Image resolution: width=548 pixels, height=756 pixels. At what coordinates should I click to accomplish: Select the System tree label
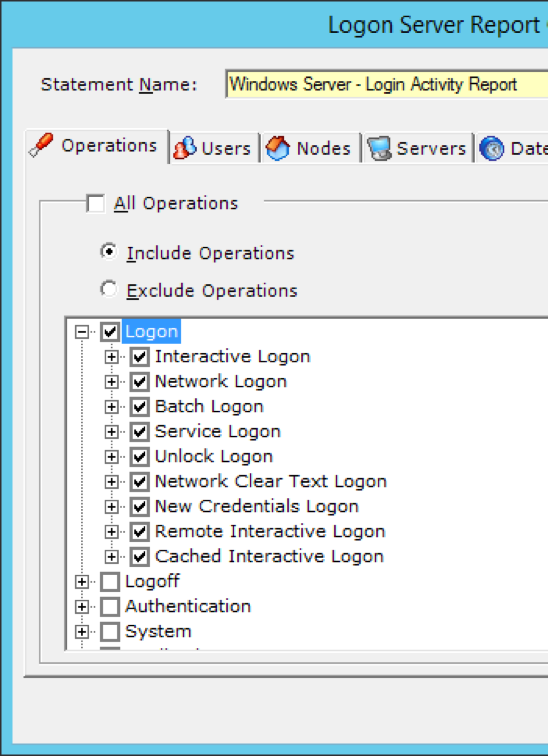(x=158, y=632)
